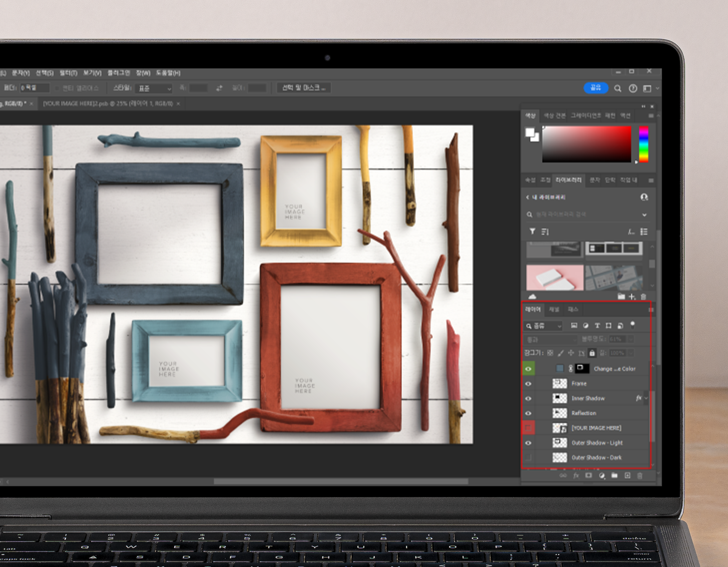
Task: Click the create new group folder icon
Action: (x=614, y=475)
